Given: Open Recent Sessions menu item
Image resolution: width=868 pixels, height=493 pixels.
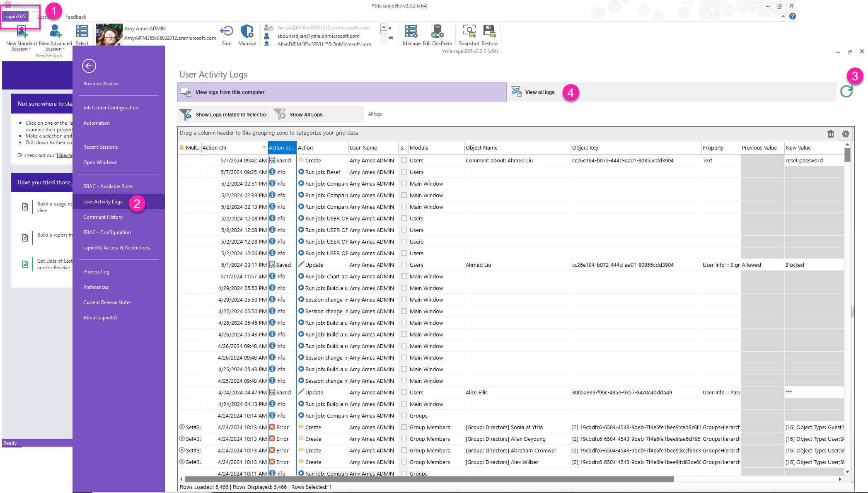Looking at the screenshot, I should coord(100,147).
